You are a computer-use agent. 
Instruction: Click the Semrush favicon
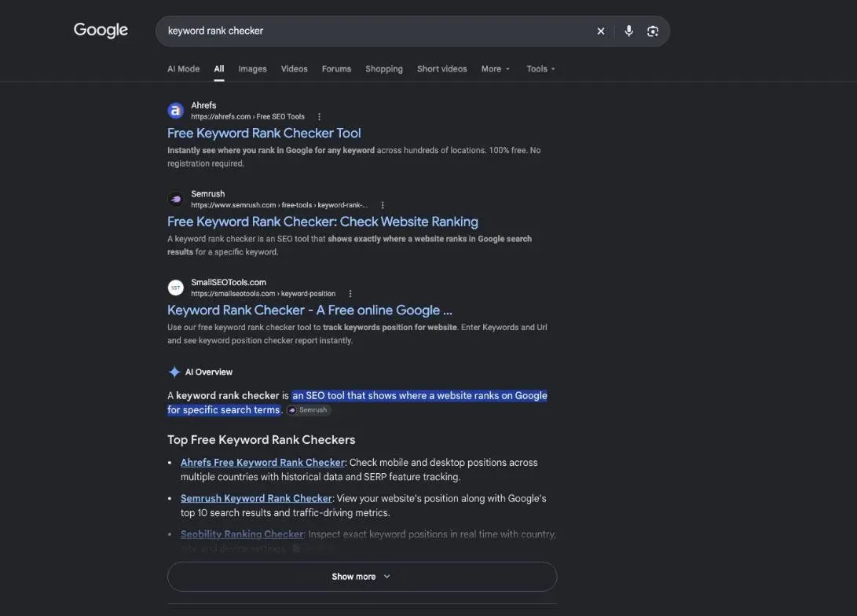[x=175, y=200]
